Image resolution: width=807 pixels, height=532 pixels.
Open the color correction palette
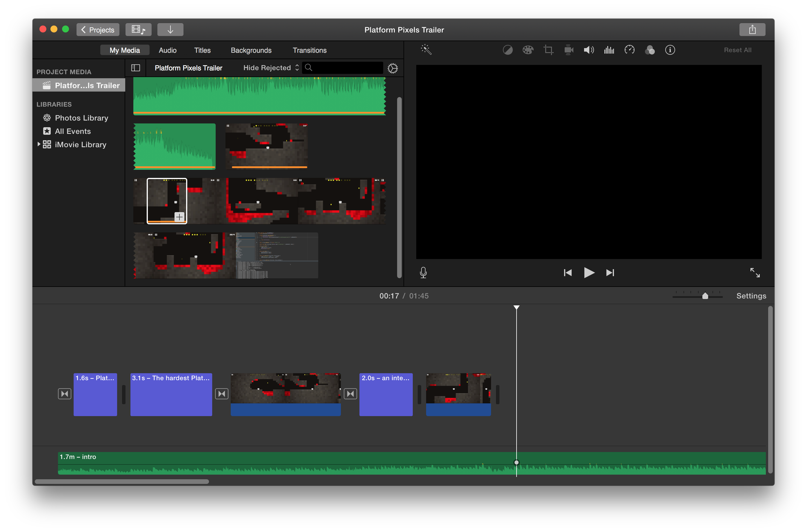[528, 50]
